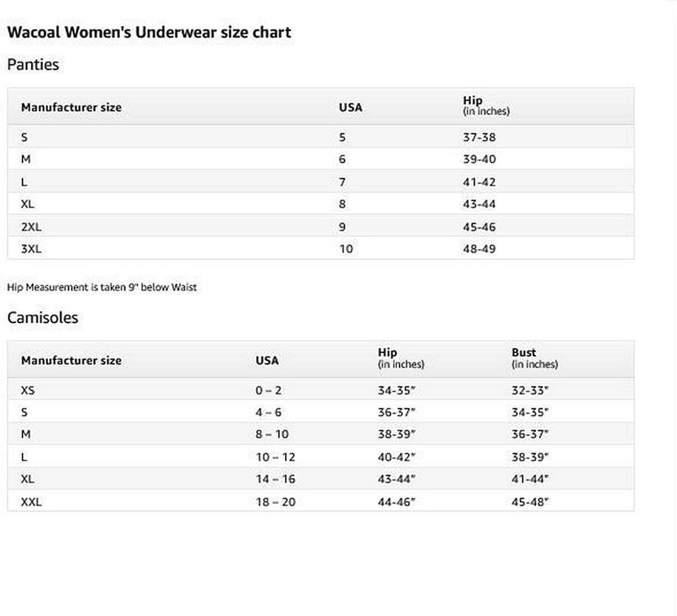
Task: Click USA size range 0 – 2
Action: click(x=268, y=390)
